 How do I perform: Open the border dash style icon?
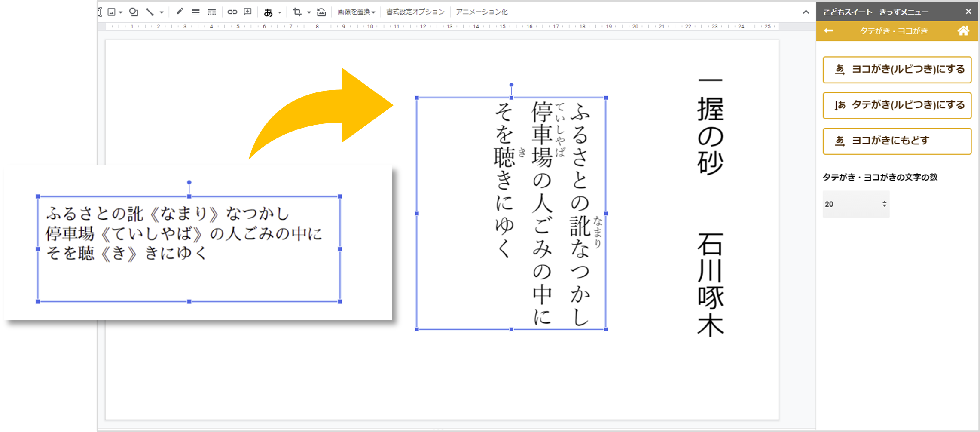coord(212,12)
